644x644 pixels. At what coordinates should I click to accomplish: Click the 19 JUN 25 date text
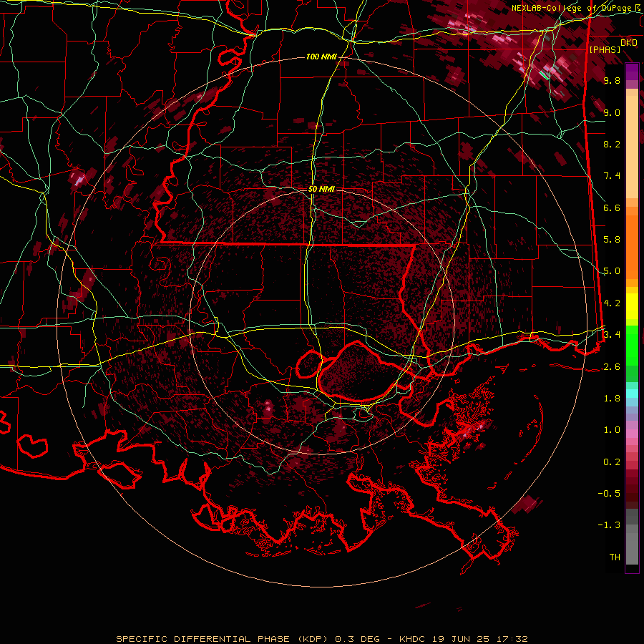point(461,639)
